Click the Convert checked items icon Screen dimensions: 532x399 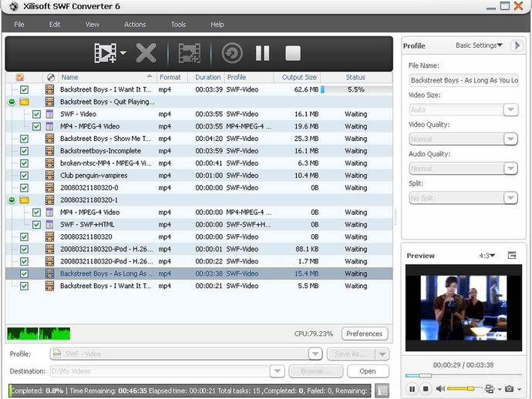(x=232, y=53)
